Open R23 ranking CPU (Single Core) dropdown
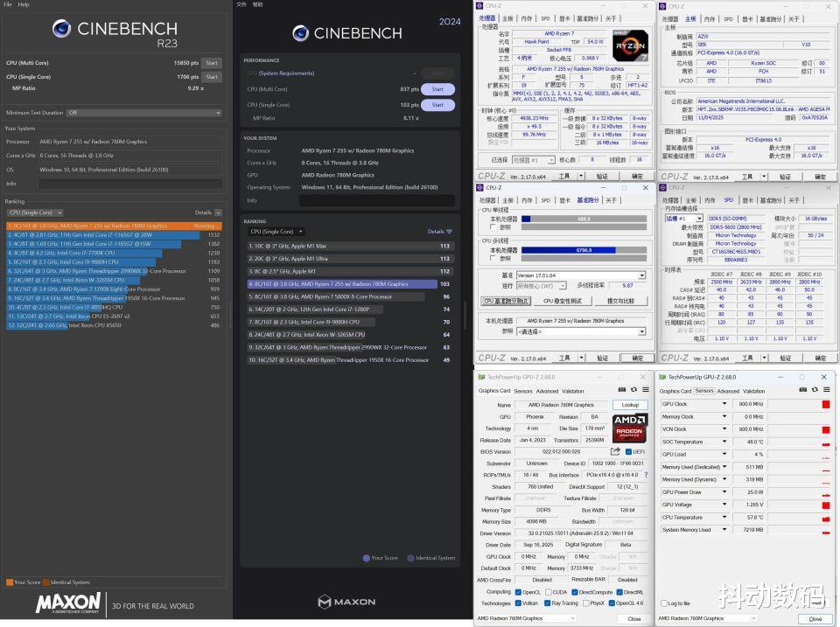 tap(35, 212)
